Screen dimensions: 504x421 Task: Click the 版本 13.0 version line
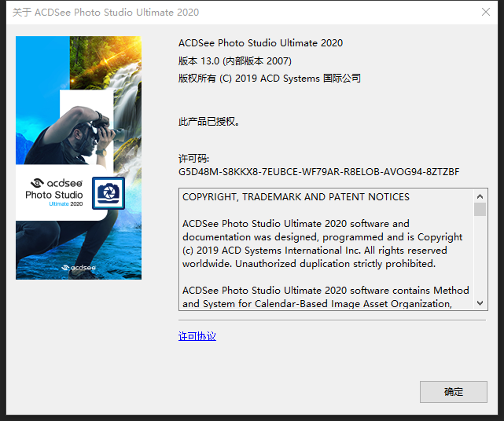tap(234, 60)
